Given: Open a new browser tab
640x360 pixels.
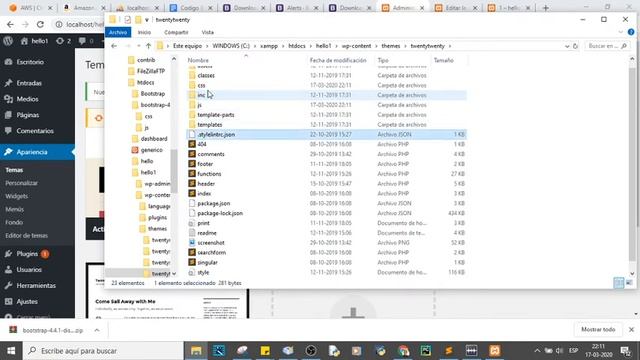Looking at the screenshot, I should 546,8.
